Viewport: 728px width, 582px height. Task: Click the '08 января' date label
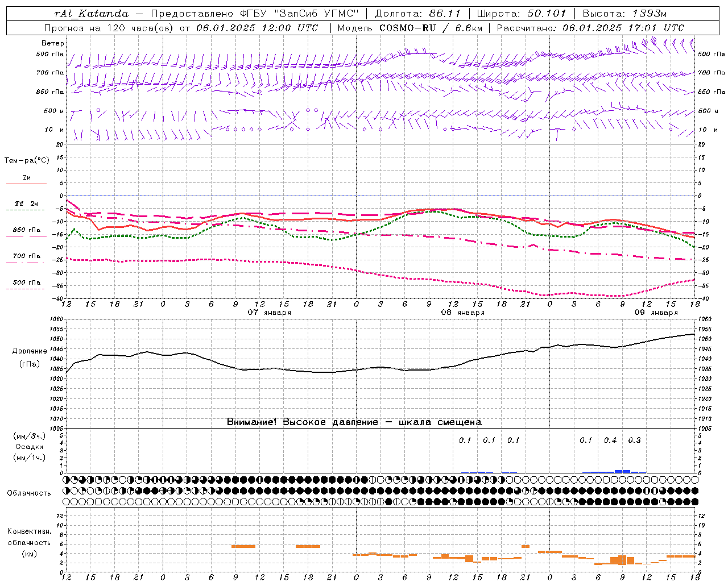pos(463,313)
